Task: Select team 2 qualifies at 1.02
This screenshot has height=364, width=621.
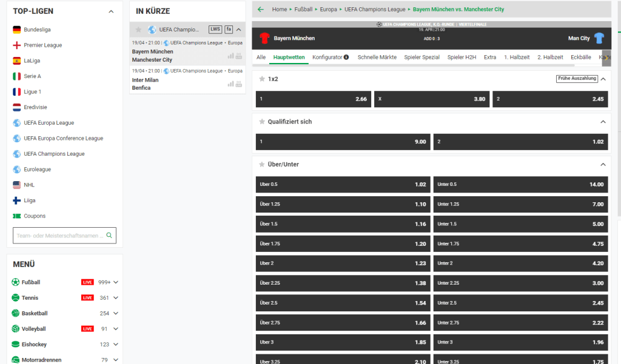Action: pos(520,142)
